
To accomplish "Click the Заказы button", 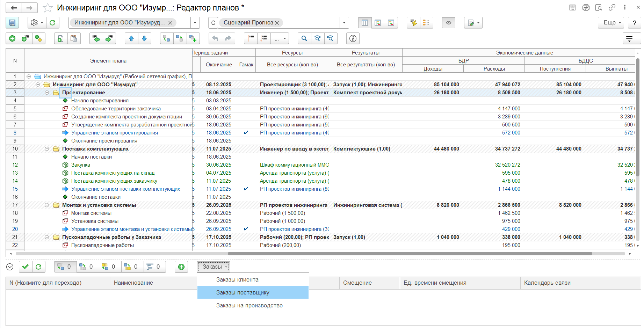I will 214,267.
